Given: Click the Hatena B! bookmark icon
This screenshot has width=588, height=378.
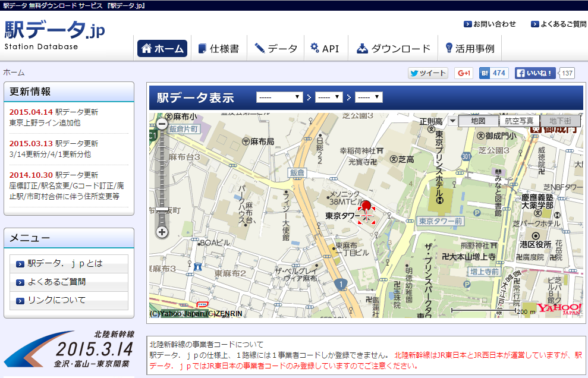Looking at the screenshot, I should tap(485, 73).
